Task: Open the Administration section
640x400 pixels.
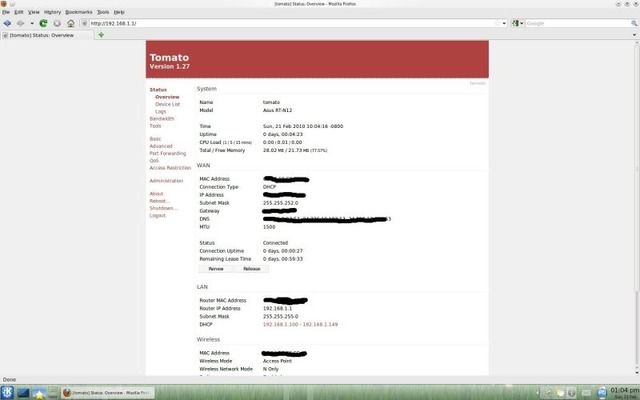Action: (x=166, y=181)
